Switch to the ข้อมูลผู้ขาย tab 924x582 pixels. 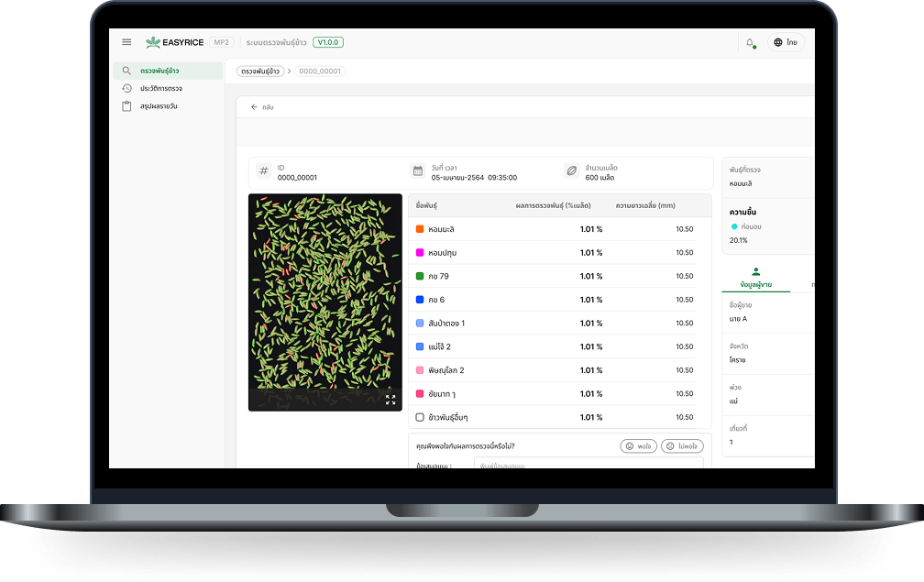pyautogui.click(x=756, y=279)
